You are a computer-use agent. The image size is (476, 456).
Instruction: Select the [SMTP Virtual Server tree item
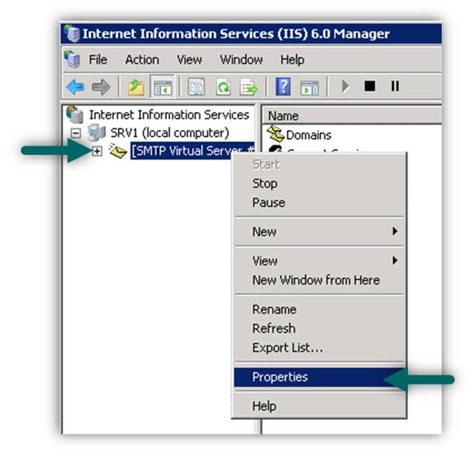tap(192, 151)
